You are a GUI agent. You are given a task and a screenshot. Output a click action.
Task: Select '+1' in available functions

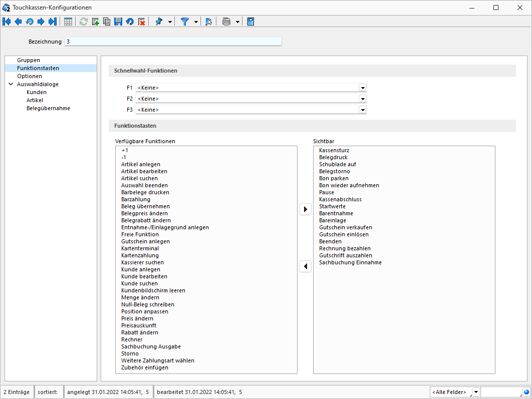pyautogui.click(x=125, y=150)
